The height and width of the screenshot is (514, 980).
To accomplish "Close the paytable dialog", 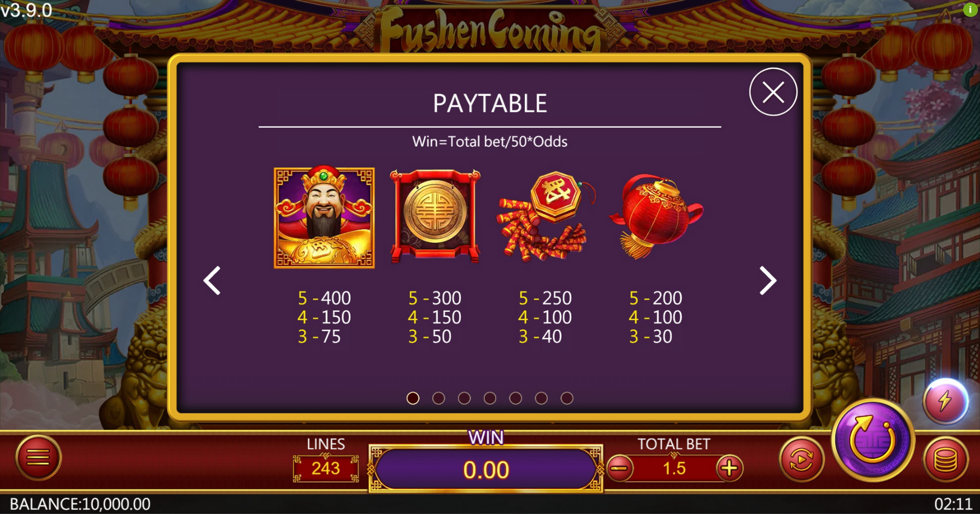I will pyautogui.click(x=773, y=92).
